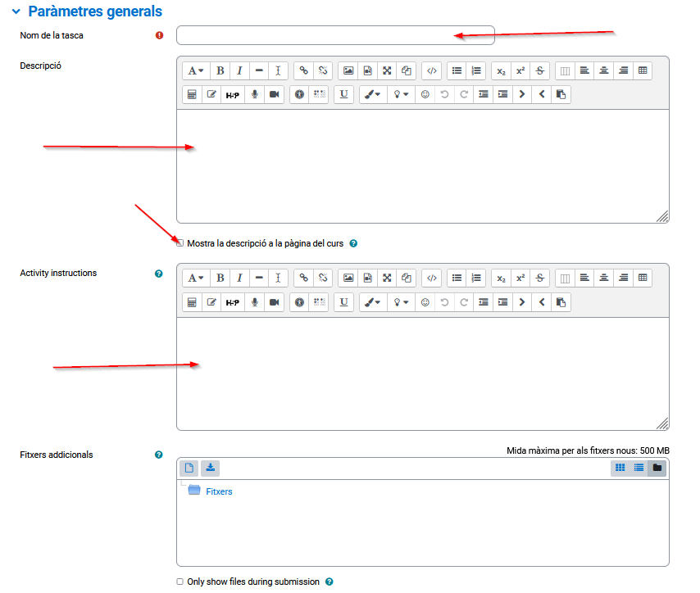Click the H5P button in Activity instructions toolbar
Image resolution: width=700 pixels, height=593 pixels.
tap(233, 302)
